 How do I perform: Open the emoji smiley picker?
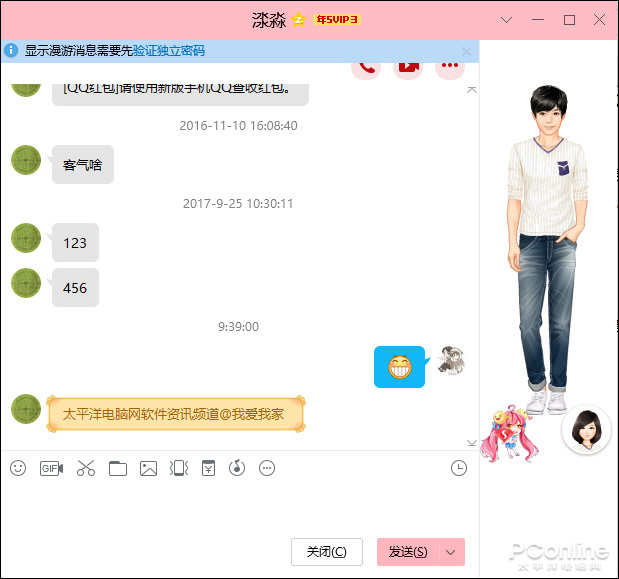[x=18, y=468]
